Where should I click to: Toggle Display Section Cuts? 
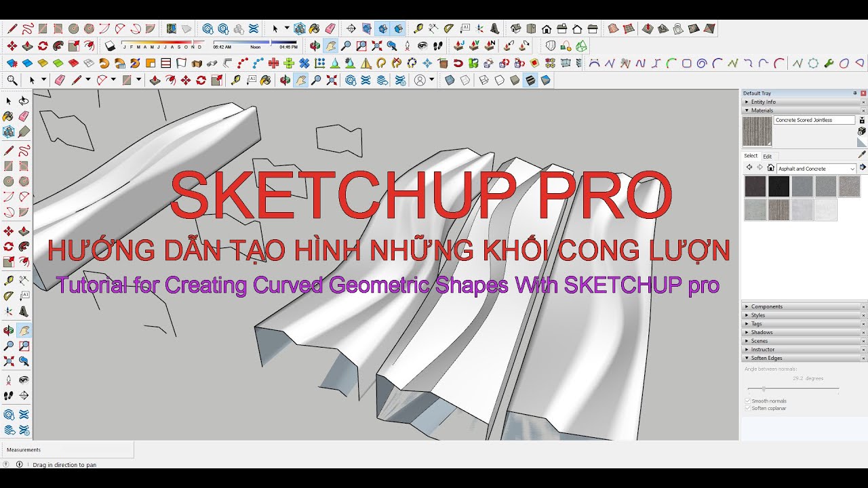382,28
